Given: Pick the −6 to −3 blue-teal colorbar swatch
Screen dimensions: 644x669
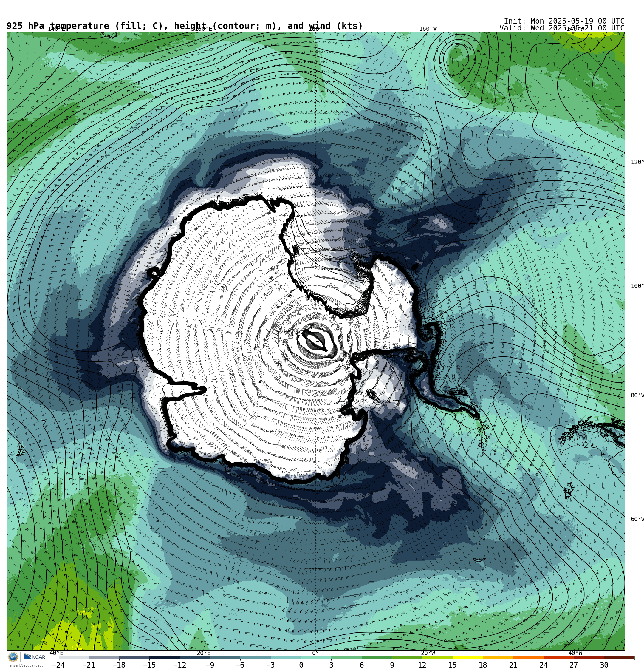Looking at the screenshot, I should point(255,657).
